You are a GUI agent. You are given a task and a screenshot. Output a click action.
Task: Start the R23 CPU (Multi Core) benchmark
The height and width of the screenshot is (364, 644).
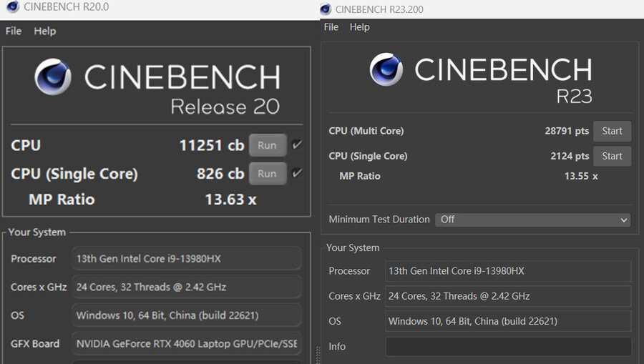[x=612, y=132]
